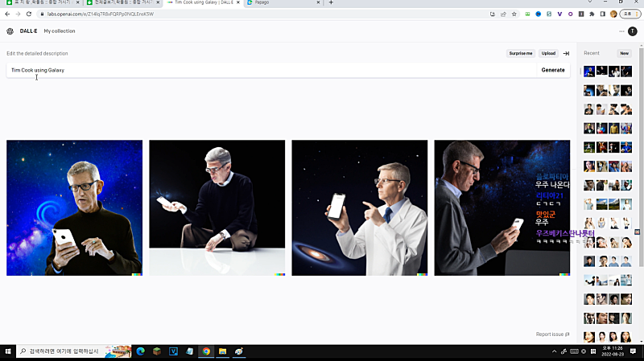Go back with browser back arrow
Image resolution: width=644 pixels, height=361 pixels.
6,14
